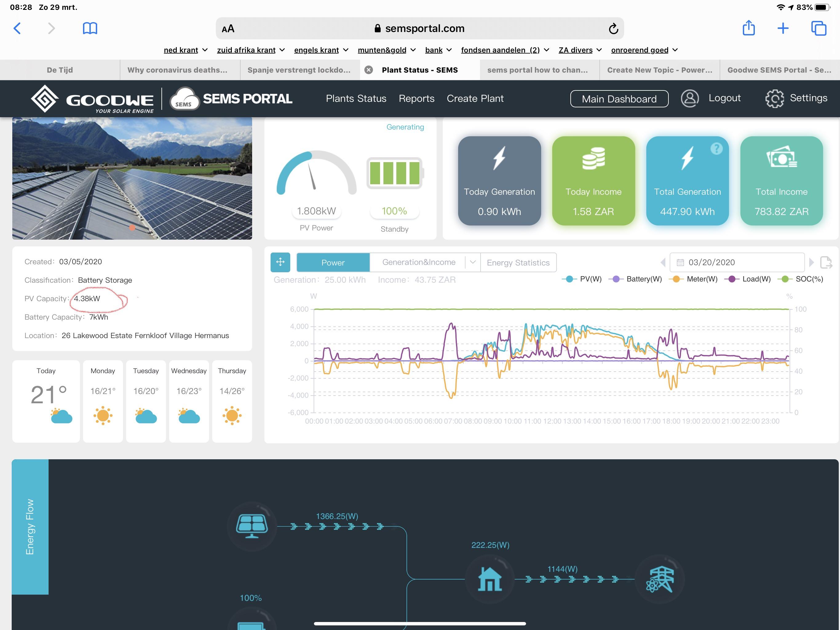This screenshot has width=840, height=630.
Task: Show all tabs overview icon
Action: (x=819, y=28)
